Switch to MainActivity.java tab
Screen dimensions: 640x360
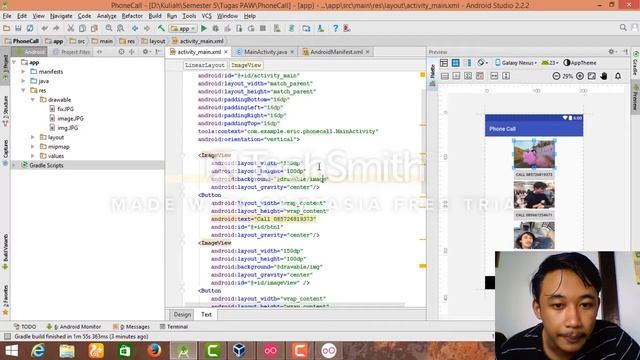tap(265, 52)
